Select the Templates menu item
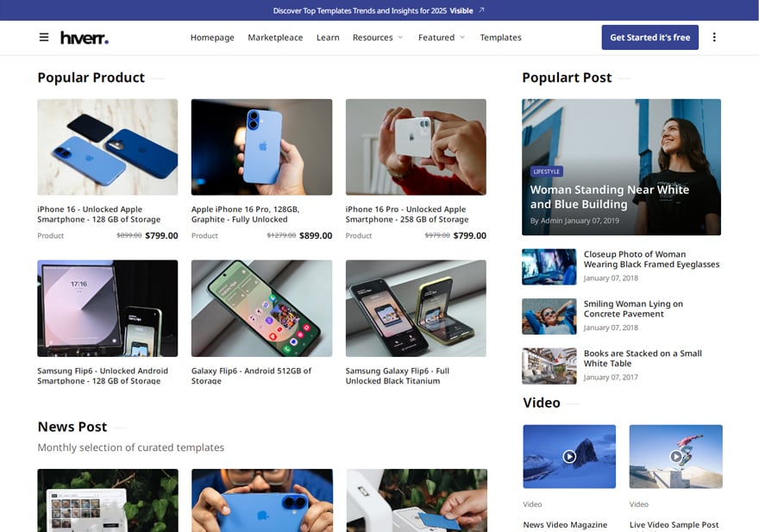This screenshot has height=532, width=759. coord(500,37)
